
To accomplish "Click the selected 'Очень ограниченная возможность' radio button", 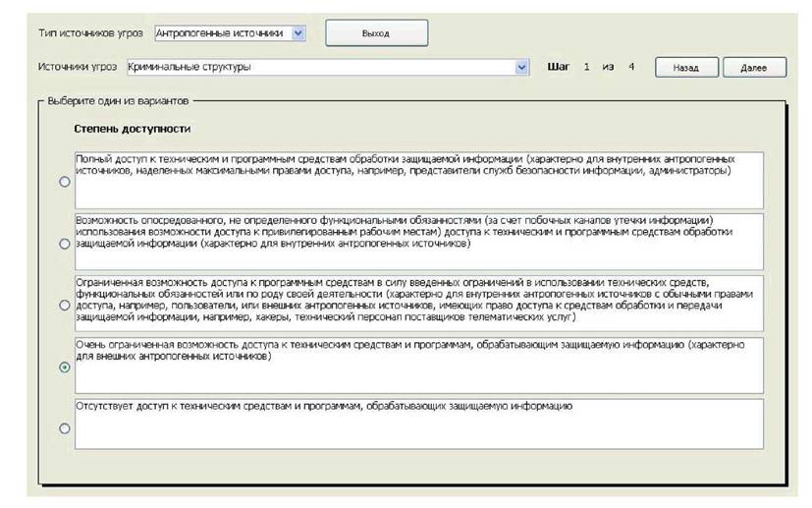I will point(65,367).
